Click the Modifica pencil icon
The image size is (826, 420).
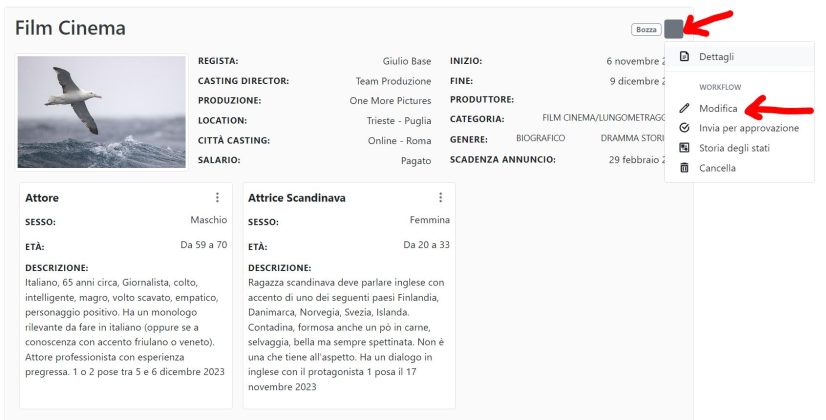(x=684, y=108)
